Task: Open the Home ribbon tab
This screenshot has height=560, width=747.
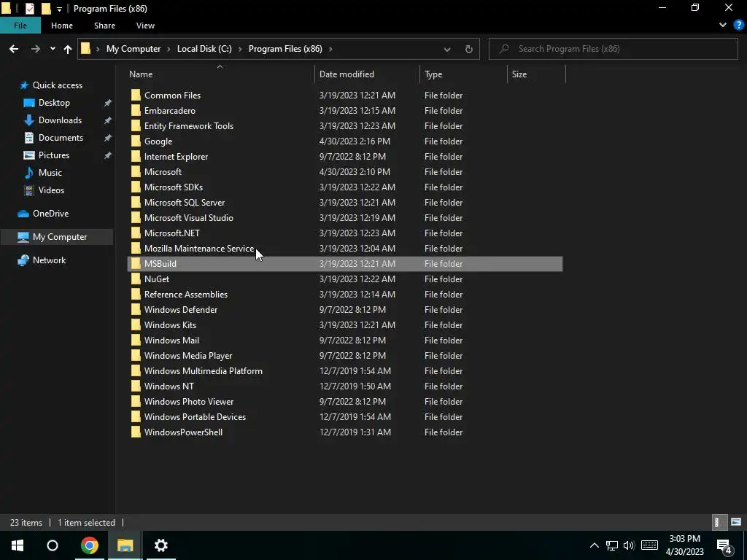Action: 62,26
